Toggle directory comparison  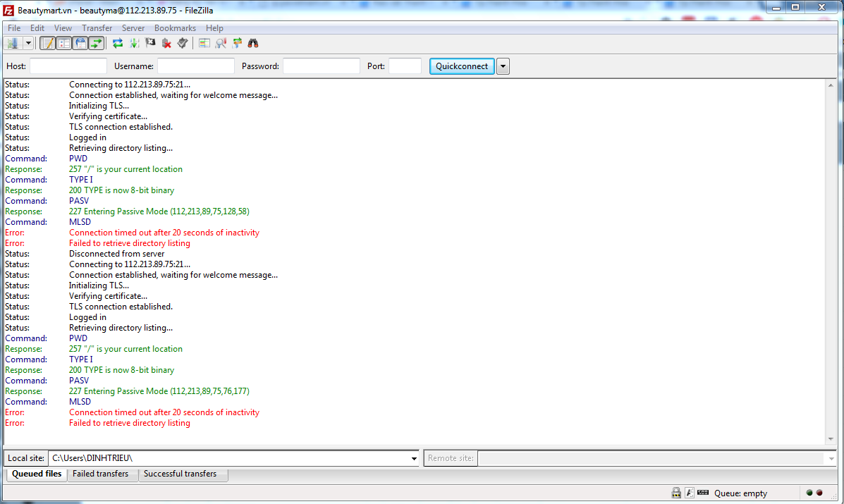[221, 43]
